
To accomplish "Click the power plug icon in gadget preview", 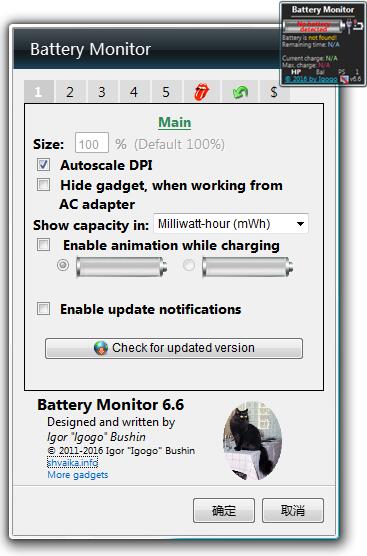I will tap(349, 26).
